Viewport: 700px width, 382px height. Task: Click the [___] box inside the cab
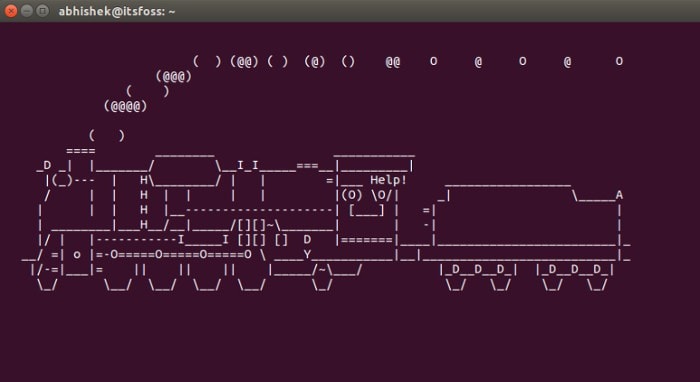pyautogui.click(x=367, y=210)
